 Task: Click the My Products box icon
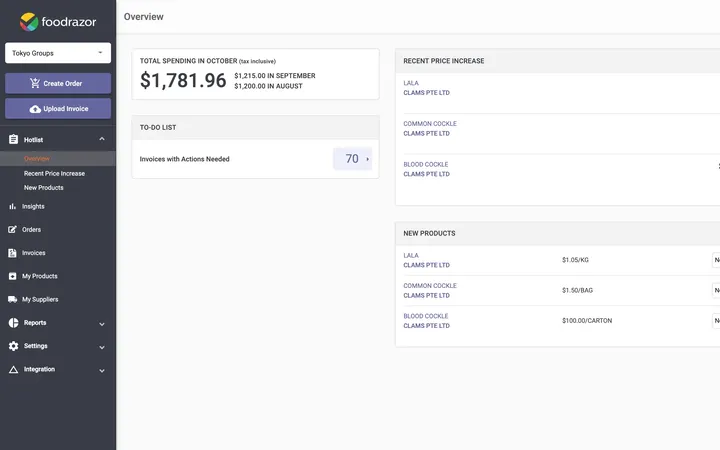click(12, 276)
